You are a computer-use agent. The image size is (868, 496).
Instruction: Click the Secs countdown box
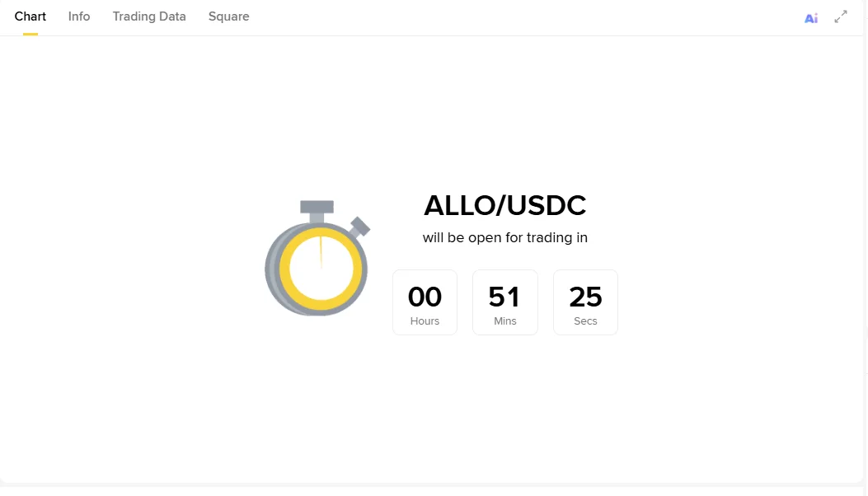tap(585, 302)
